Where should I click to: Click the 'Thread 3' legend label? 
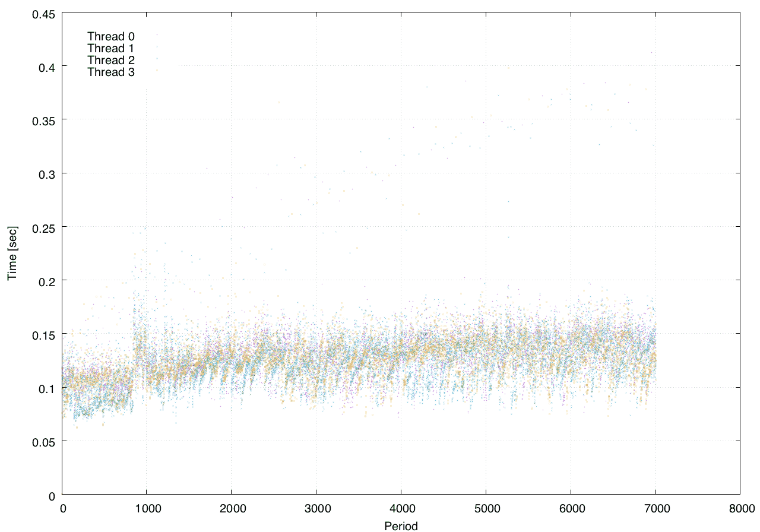point(111,72)
